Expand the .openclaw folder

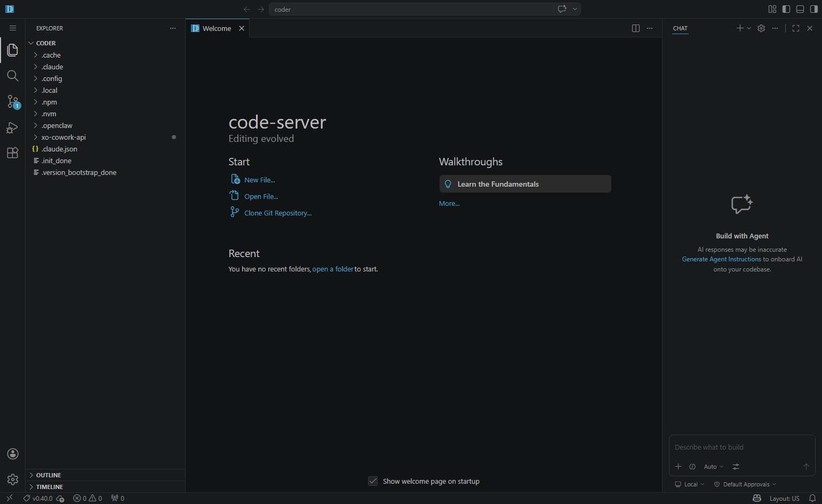(105, 125)
